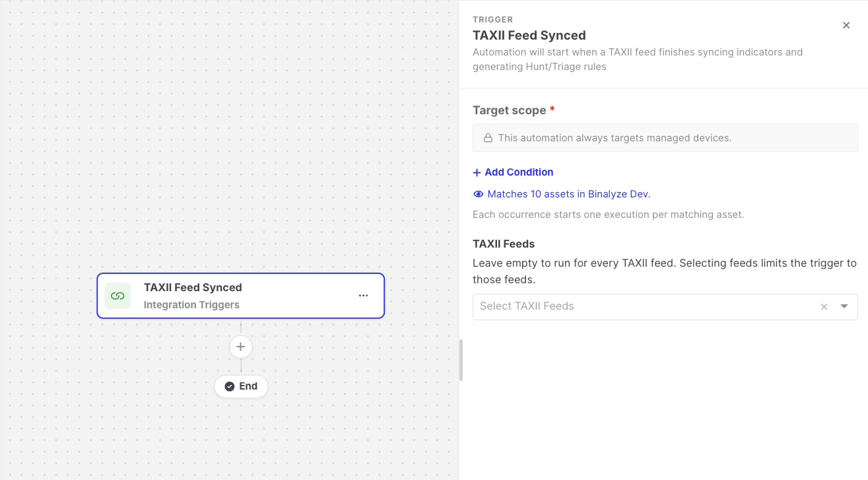This screenshot has height=480, width=868.
Task: Clear the TAXII Feeds selection with the x
Action: click(x=824, y=306)
